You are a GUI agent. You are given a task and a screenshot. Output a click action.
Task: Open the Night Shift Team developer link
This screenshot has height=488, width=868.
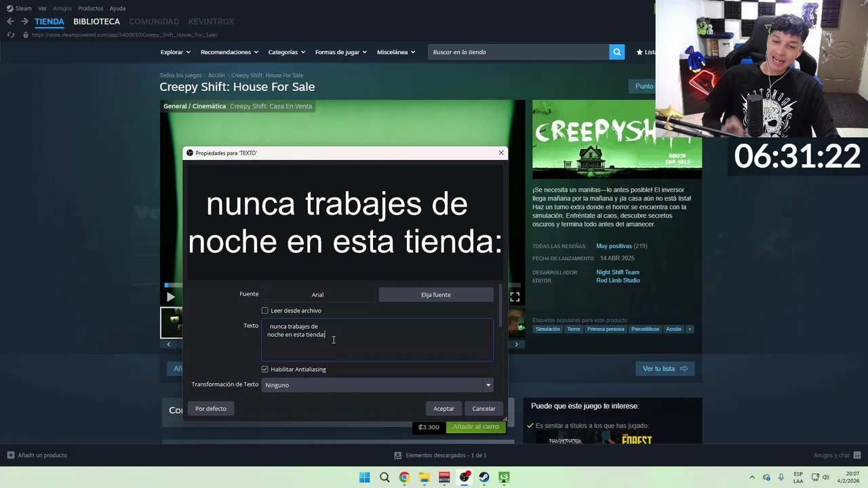tap(618, 272)
